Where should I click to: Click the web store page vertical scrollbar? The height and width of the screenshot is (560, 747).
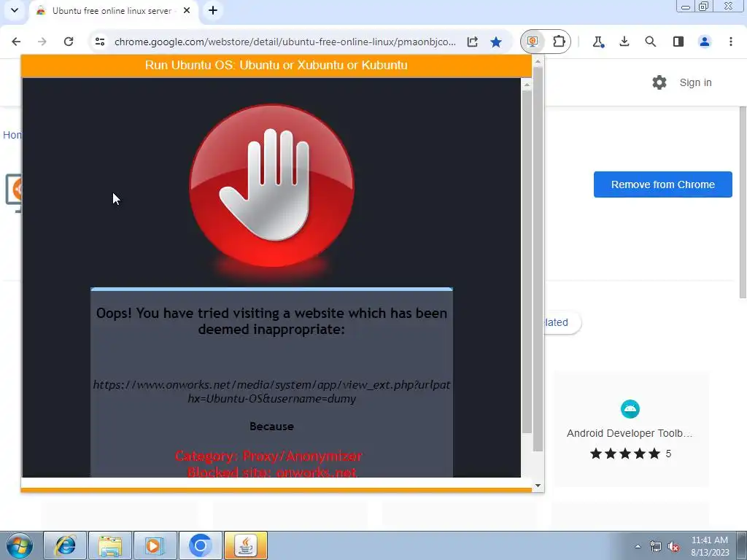point(743,203)
